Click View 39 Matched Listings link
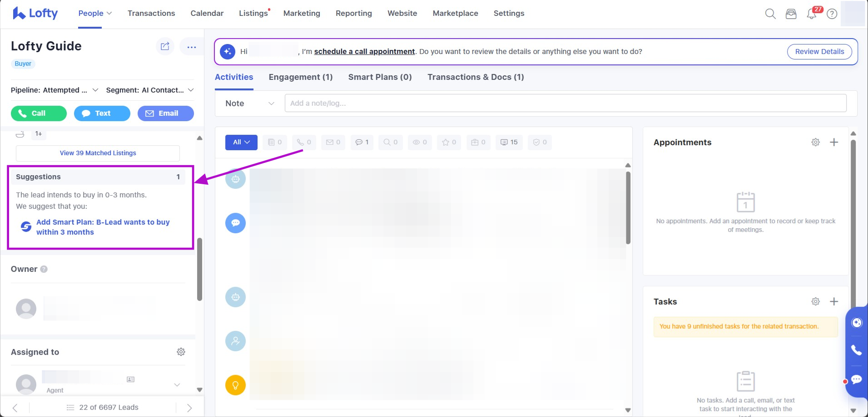868x417 pixels. click(98, 153)
